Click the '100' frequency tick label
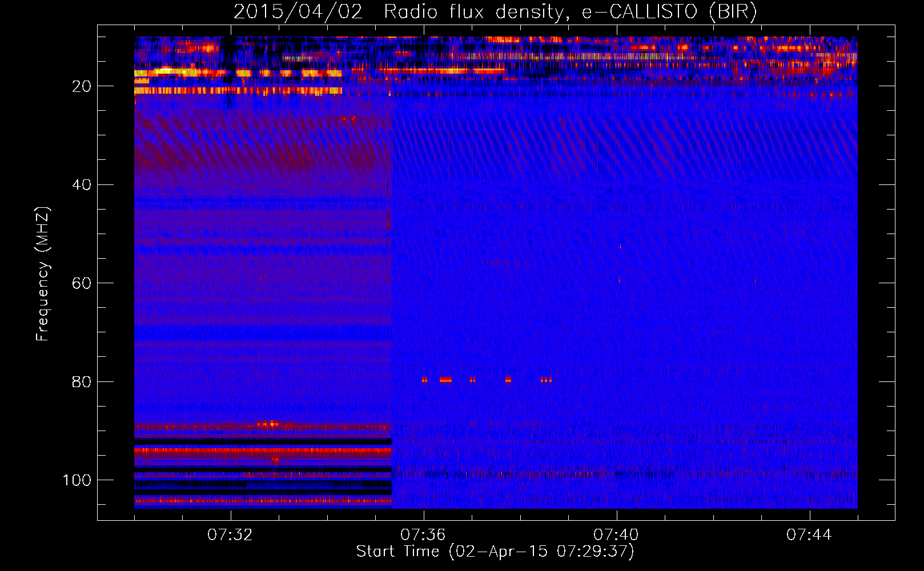The image size is (924, 571). pyautogui.click(x=77, y=480)
